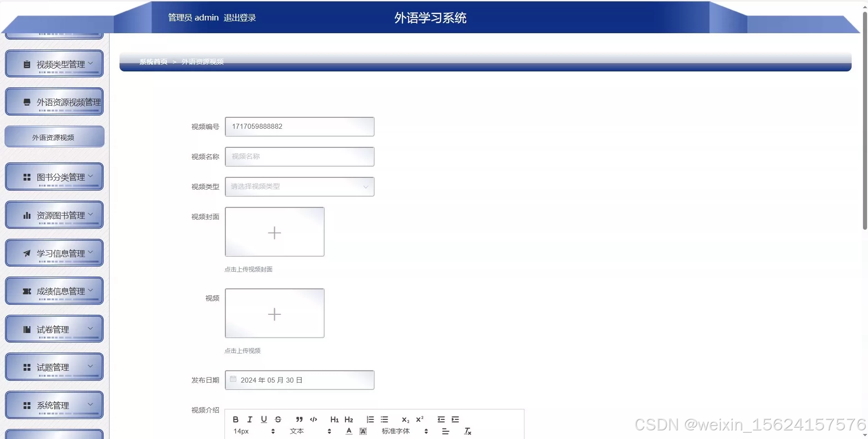This screenshot has height=439, width=868.
Task: Click 退出登录 to log out
Action: click(x=239, y=18)
